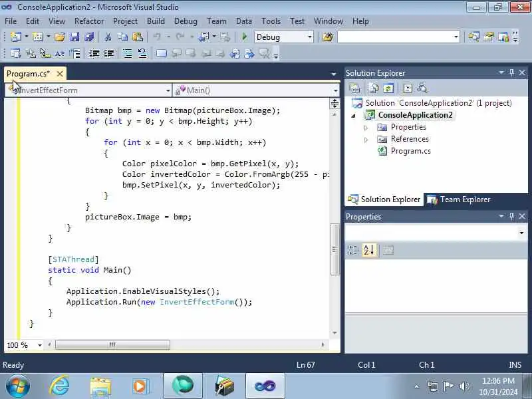Click the volume speaker tray icon

[464, 386]
